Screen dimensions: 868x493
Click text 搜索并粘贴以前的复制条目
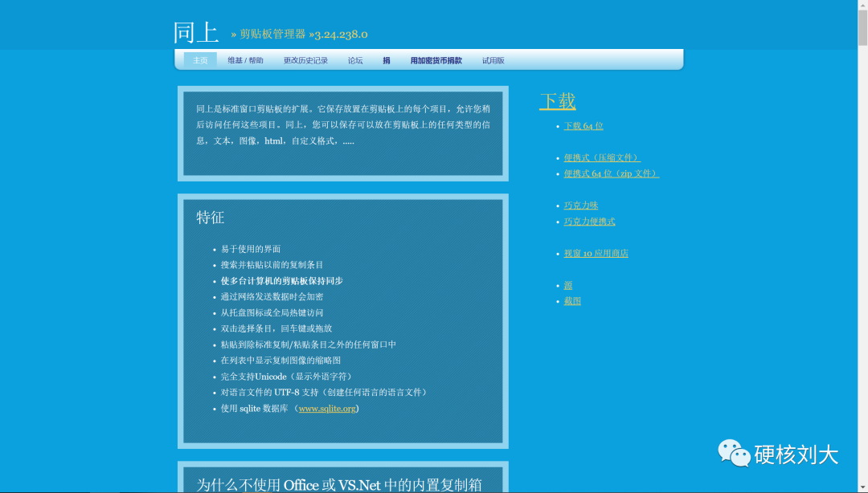point(272,265)
